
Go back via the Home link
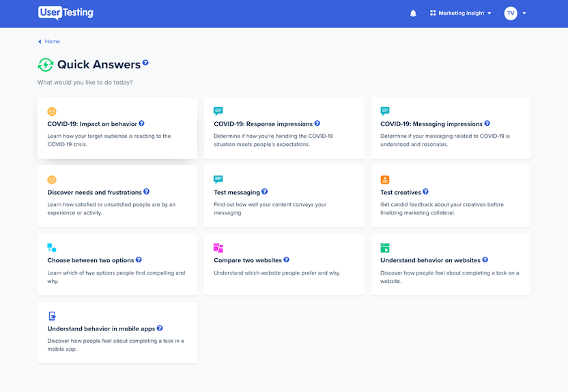(x=52, y=41)
